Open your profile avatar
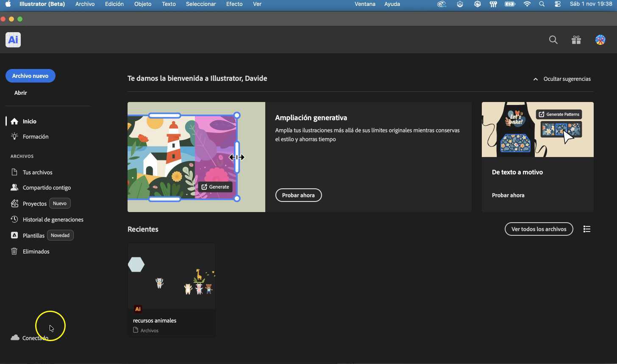Screen dimensions: 617x364 [x=600, y=40]
